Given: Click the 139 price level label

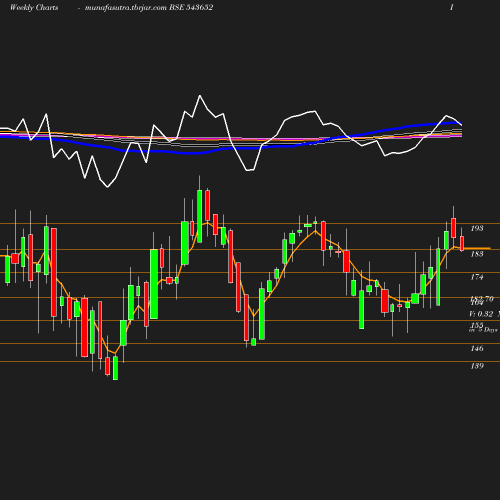Looking at the screenshot, I should click(x=477, y=366).
